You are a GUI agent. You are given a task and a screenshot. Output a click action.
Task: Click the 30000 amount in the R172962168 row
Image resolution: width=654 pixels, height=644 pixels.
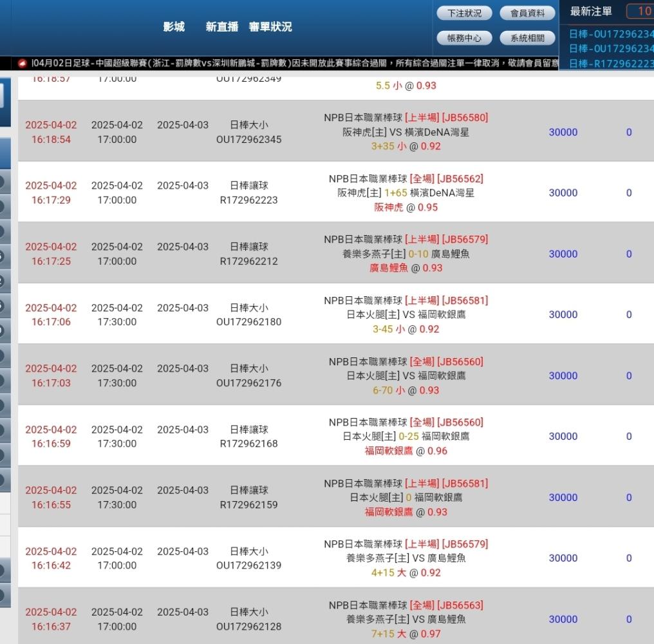point(563,436)
